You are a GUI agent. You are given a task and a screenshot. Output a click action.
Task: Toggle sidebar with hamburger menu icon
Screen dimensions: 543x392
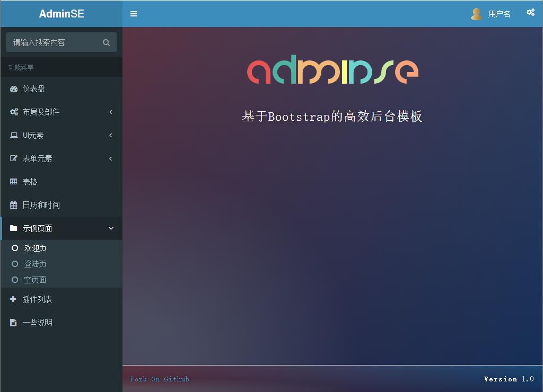click(x=134, y=14)
